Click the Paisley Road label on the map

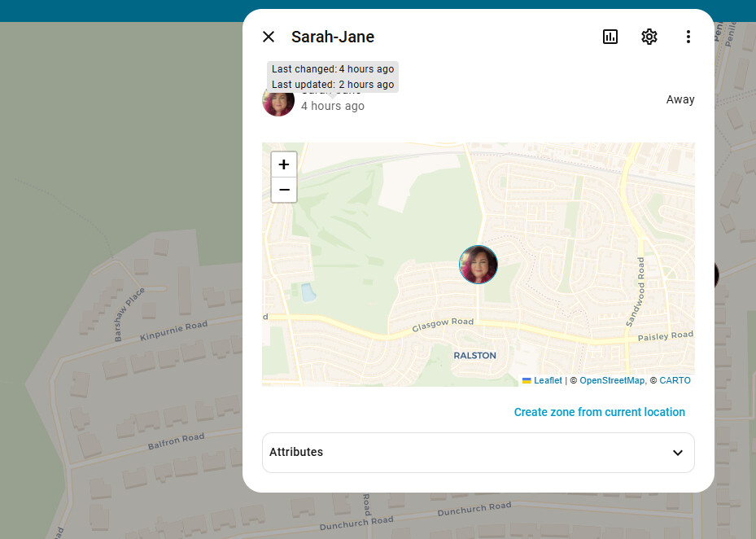coord(665,336)
